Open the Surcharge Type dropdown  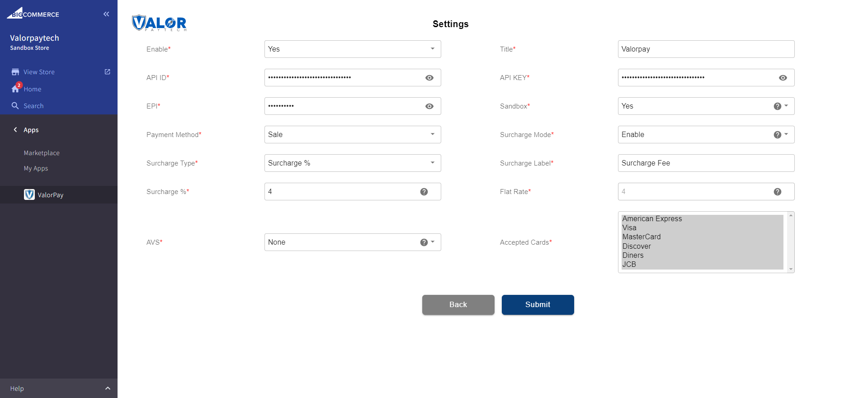click(353, 163)
